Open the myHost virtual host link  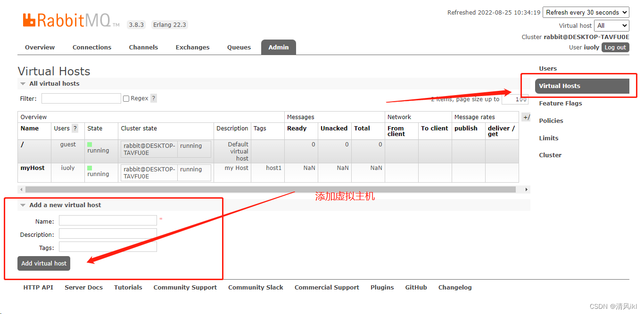[x=33, y=168]
